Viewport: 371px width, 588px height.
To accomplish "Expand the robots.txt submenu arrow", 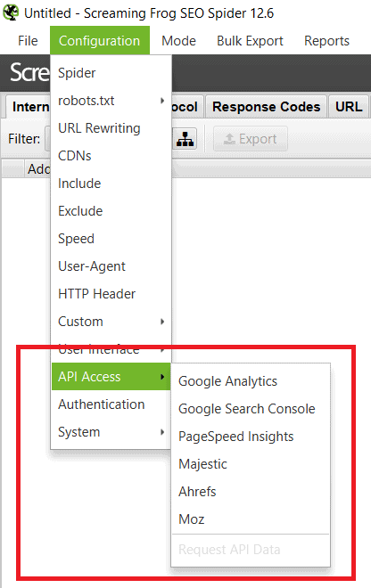I will pos(162,101).
